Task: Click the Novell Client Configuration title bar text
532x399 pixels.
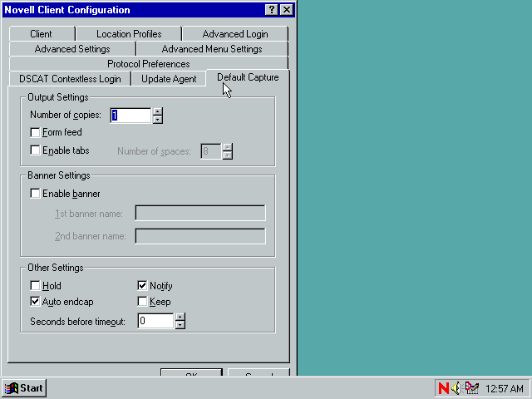Action: pyautogui.click(x=67, y=10)
